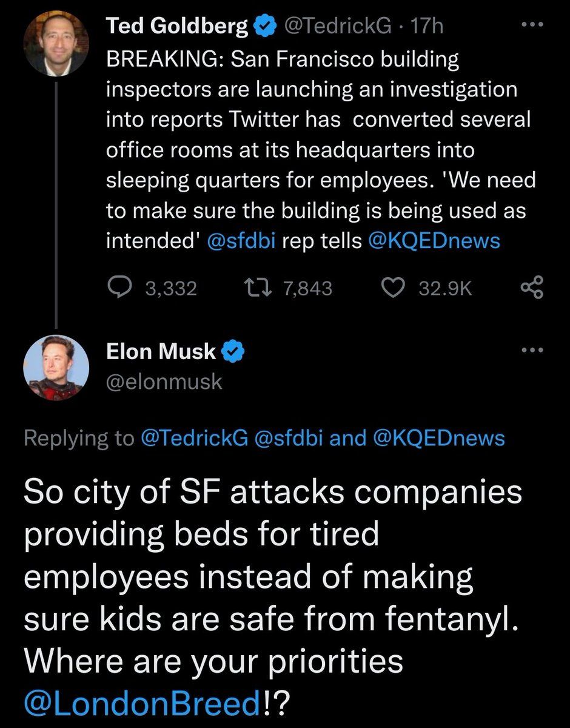570x728 pixels.
Task: Tap Ted Goldberg's verified badge
Action: pos(263,27)
